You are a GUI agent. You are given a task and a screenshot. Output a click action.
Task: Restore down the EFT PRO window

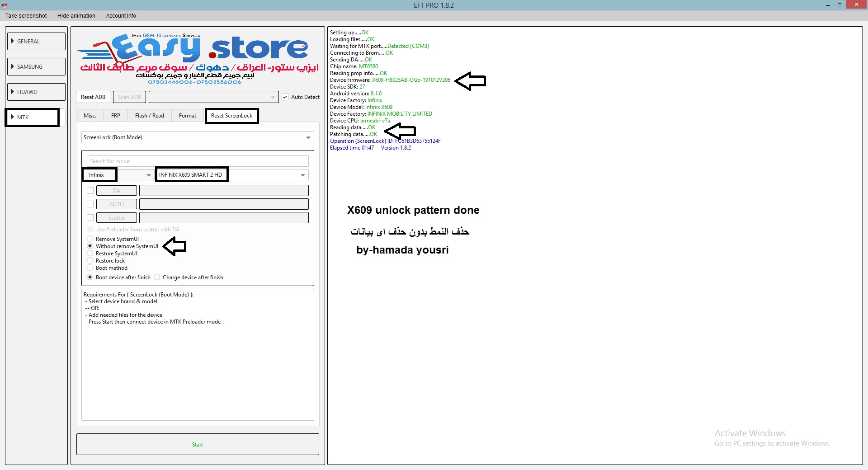tap(840, 5)
